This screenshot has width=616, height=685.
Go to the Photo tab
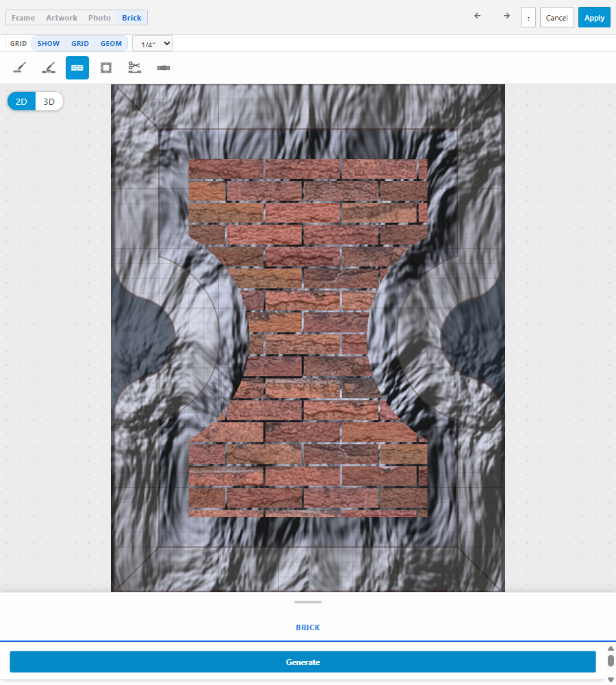pyautogui.click(x=99, y=18)
